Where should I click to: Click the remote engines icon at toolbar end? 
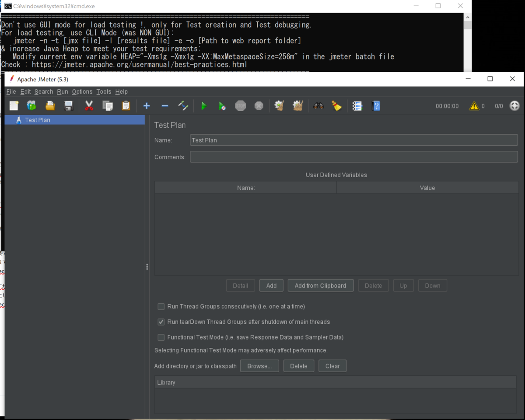pos(515,106)
